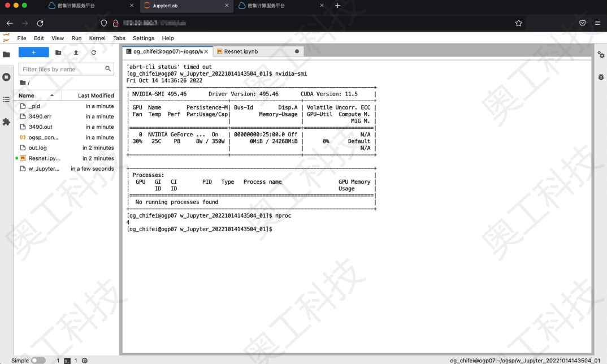Image resolution: width=607 pixels, height=364 pixels.
Task: Select the Resnet.ipy... notebook file
Action: click(x=66, y=158)
